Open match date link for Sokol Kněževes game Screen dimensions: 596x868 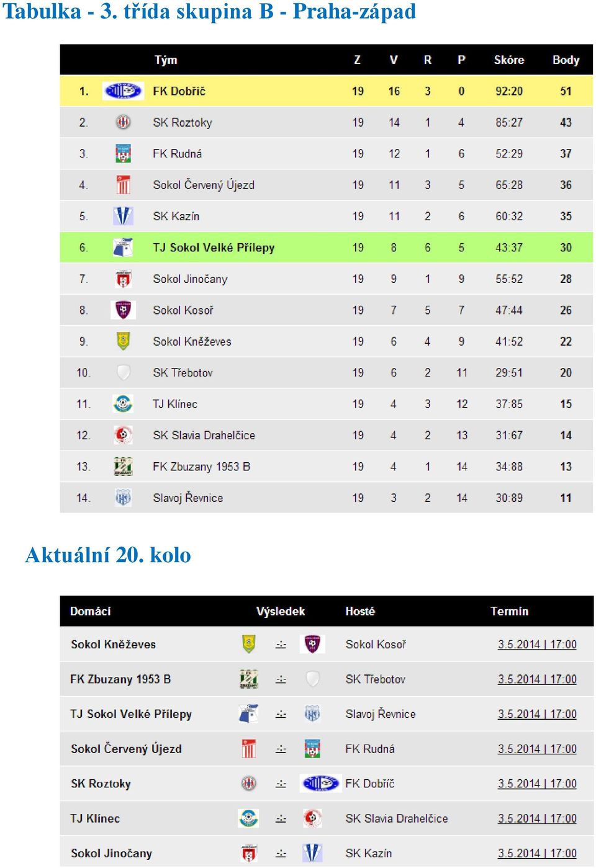point(537,645)
